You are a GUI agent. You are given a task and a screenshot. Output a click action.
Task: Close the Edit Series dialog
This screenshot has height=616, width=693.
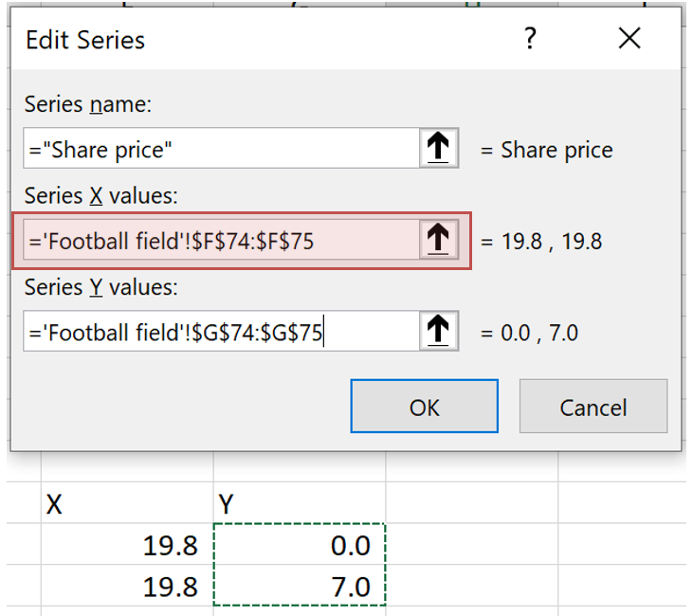629,39
